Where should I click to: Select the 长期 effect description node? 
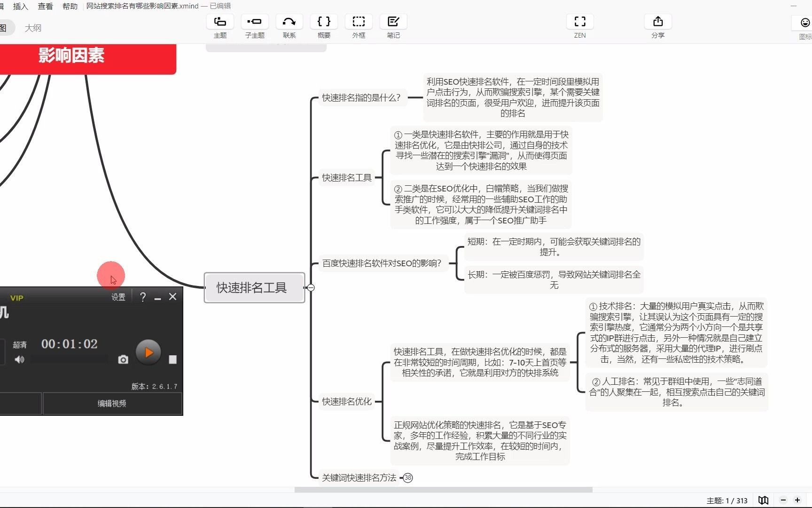coord(554,280)
